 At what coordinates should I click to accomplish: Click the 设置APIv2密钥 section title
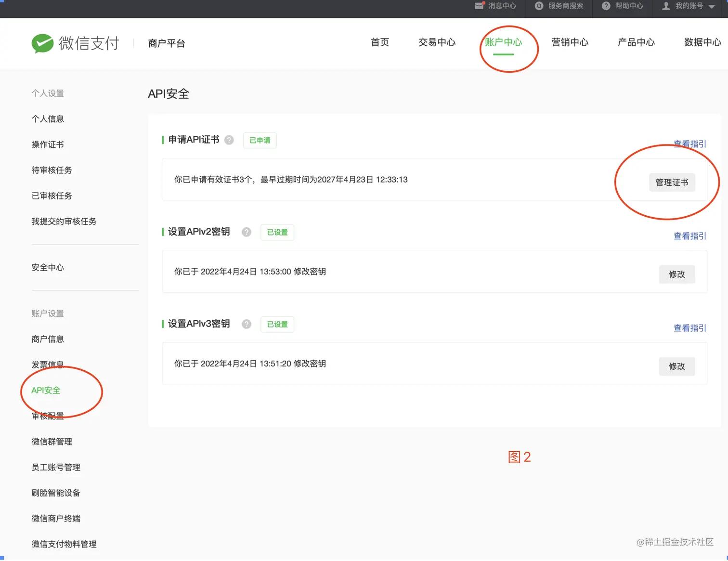pyautogui.click(x=199, y=232)
